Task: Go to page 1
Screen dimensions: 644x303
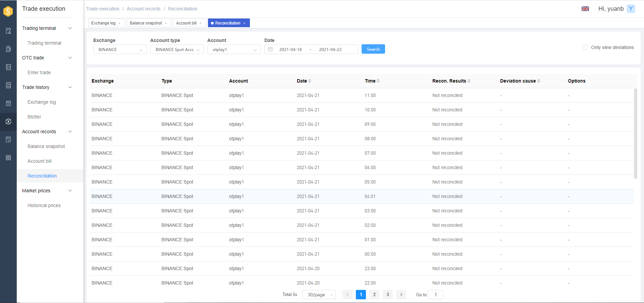Action: [x=361, y=295]
